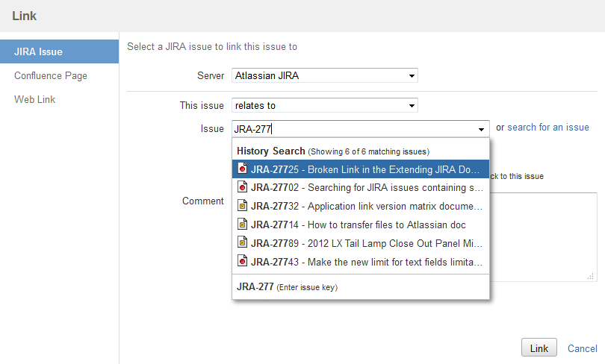Collapse the Issue field suggestion arrow
This screenshot has width=605, height=364.
coord(481,130)
